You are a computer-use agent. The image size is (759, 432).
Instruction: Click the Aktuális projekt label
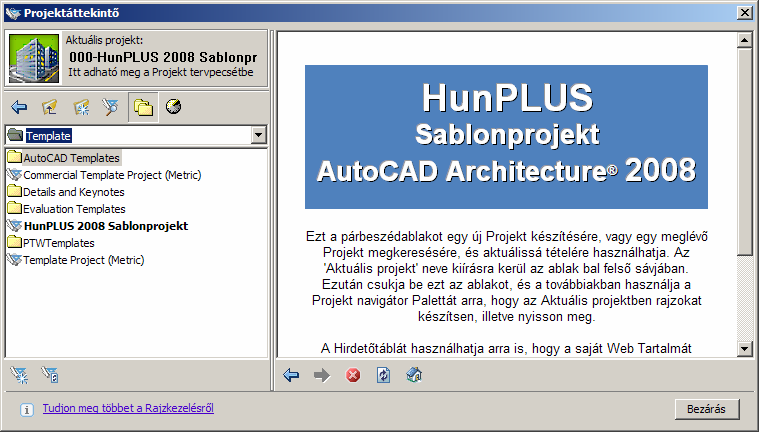pos(105,40)
